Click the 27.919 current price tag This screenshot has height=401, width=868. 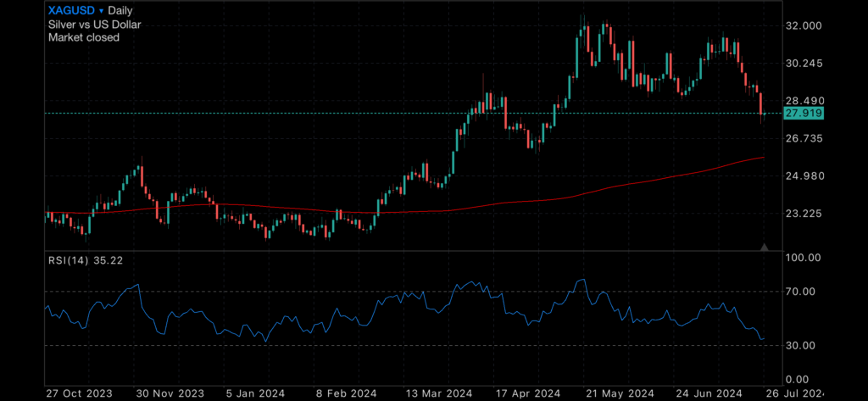804,114
